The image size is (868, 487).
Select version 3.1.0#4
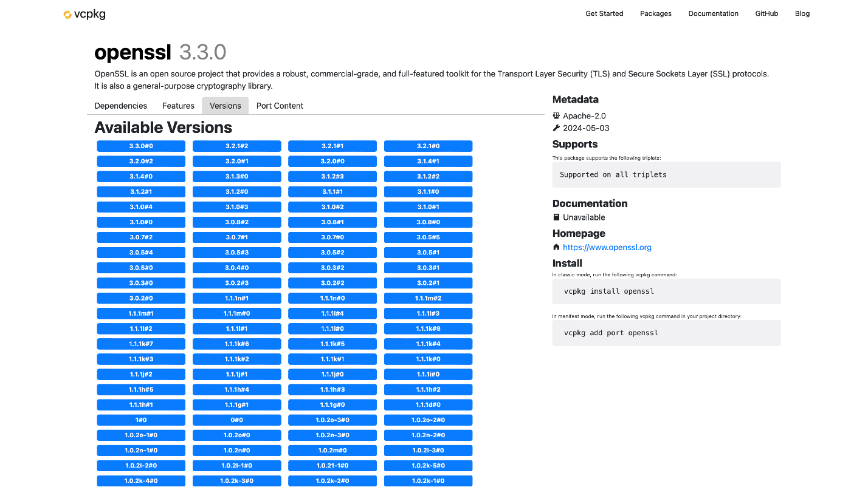point(141,207)
